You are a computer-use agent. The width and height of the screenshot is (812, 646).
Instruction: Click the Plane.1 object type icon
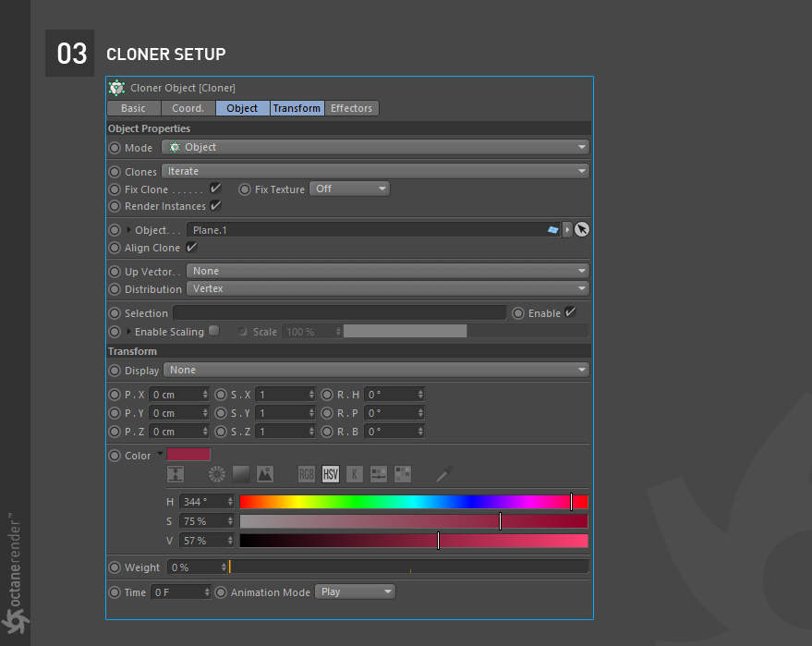coord(553,229)
